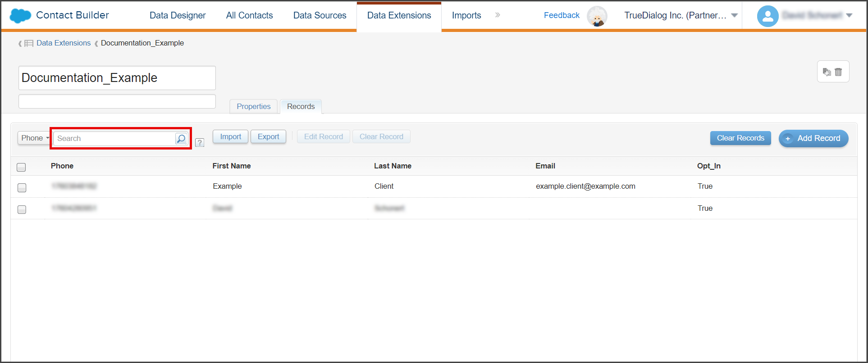Click the trash delete icon

(838, 72)
